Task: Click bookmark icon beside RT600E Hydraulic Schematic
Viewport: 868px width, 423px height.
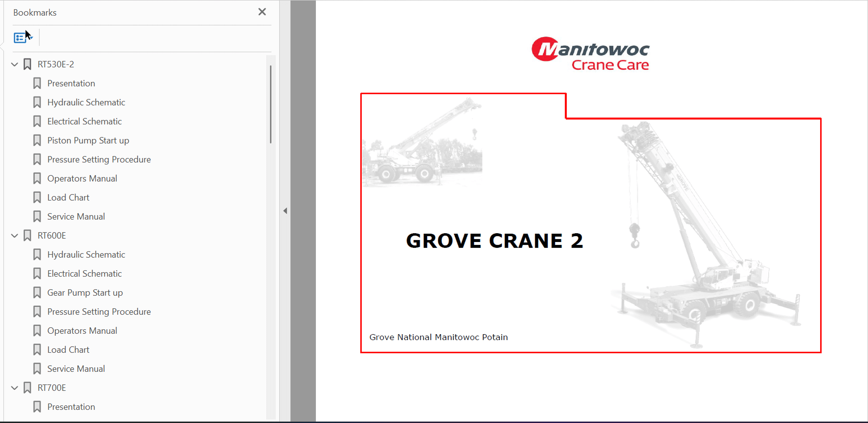Action: pyautogui.click(x=37, y=255)
